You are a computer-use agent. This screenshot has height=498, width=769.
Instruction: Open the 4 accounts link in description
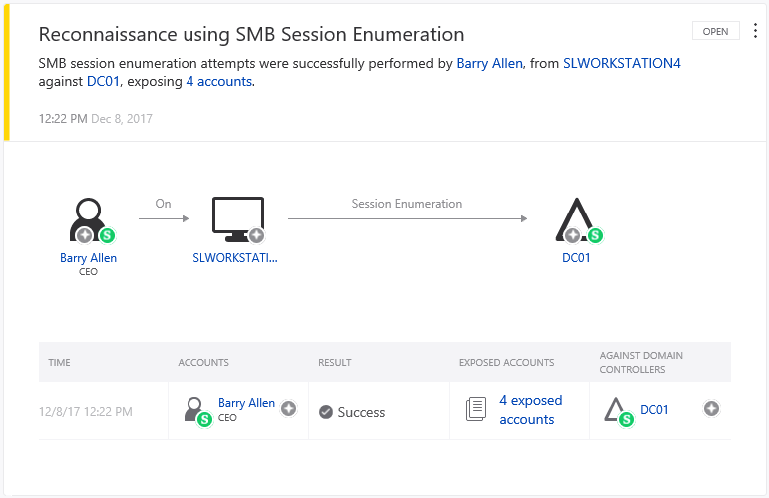(219, 81)
